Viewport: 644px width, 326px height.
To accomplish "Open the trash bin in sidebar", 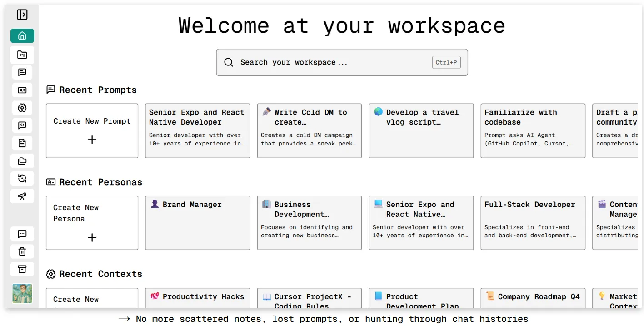I will [22, 251].
